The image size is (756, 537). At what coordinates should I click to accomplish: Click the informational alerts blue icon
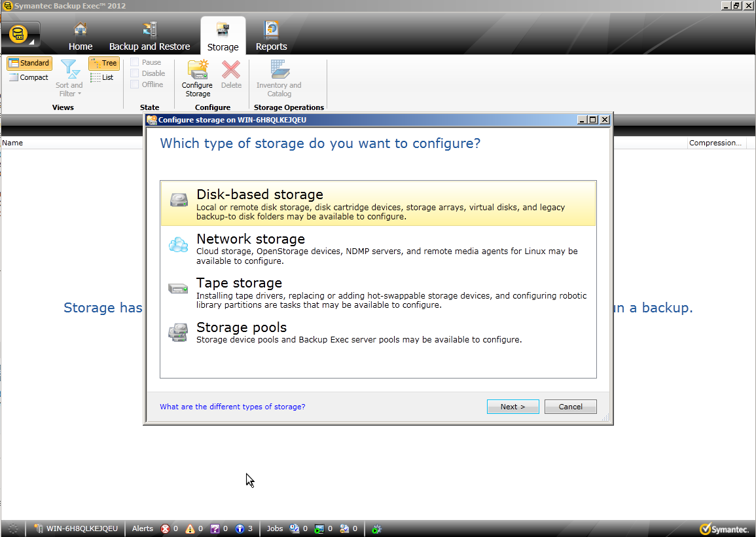click(240, 528)
